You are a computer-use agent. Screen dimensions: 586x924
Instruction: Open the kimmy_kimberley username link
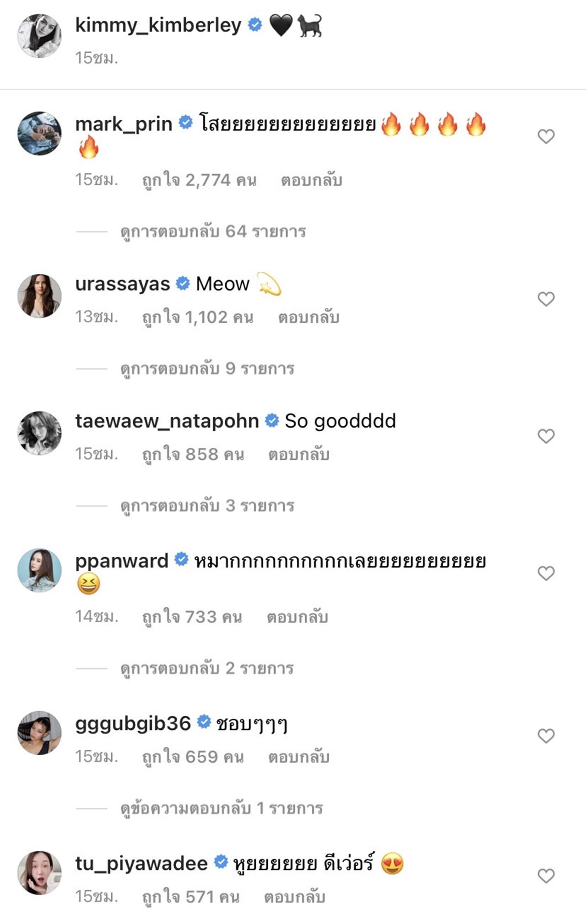click(158, 25)
